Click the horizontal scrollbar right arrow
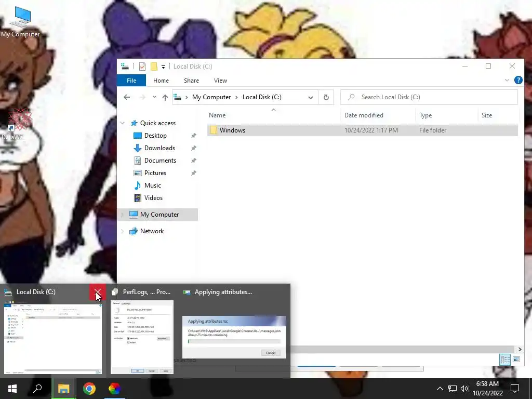 [520, 349]
